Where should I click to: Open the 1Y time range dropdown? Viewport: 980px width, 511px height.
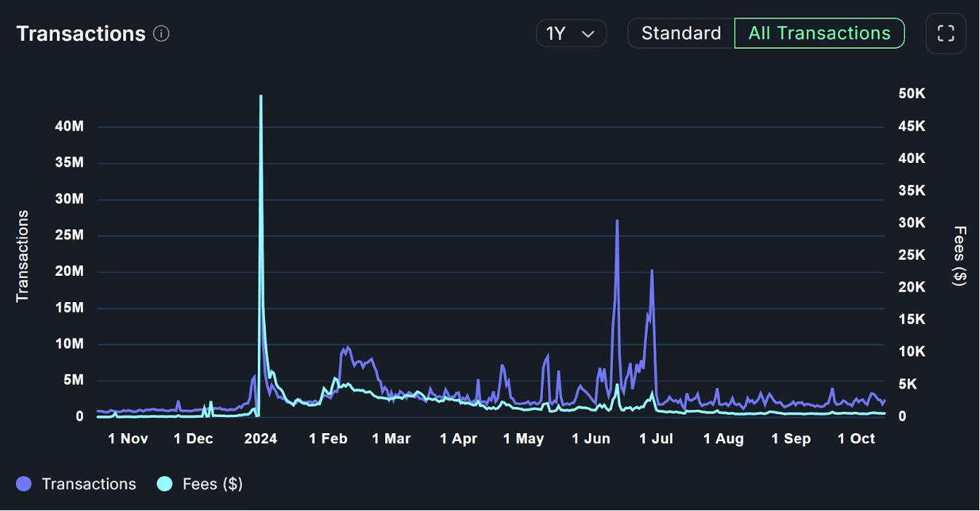[x=572, y=33]
